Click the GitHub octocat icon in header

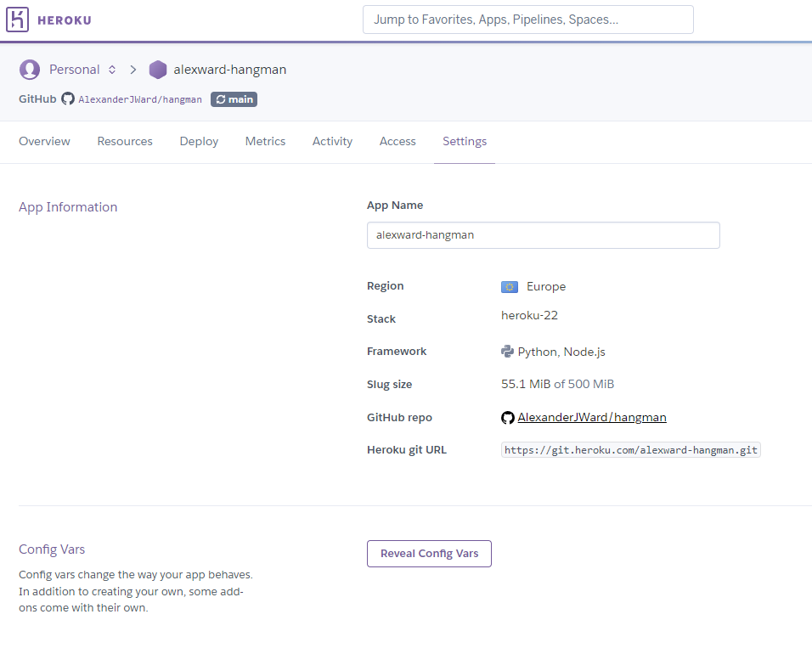click(68, 99)
